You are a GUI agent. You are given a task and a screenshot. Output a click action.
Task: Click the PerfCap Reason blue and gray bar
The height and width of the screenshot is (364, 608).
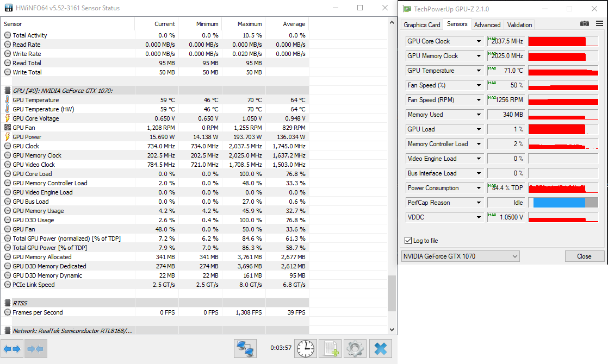click(x=563, y=203)
